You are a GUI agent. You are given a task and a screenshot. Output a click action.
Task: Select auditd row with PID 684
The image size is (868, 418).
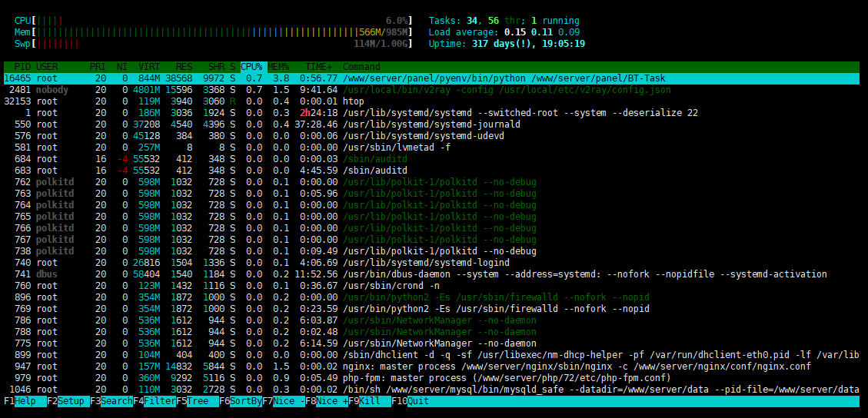[432, 159]
